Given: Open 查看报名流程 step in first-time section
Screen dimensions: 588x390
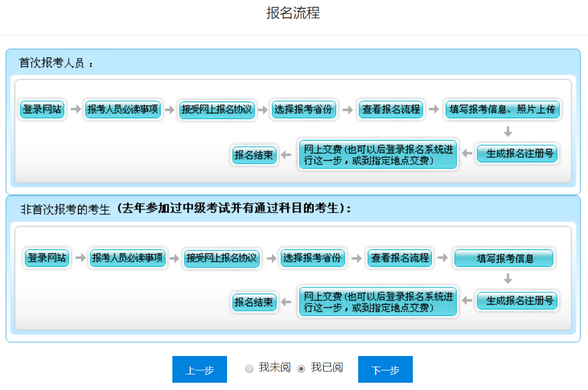Looking at the screenshot, I should [391, 110].
